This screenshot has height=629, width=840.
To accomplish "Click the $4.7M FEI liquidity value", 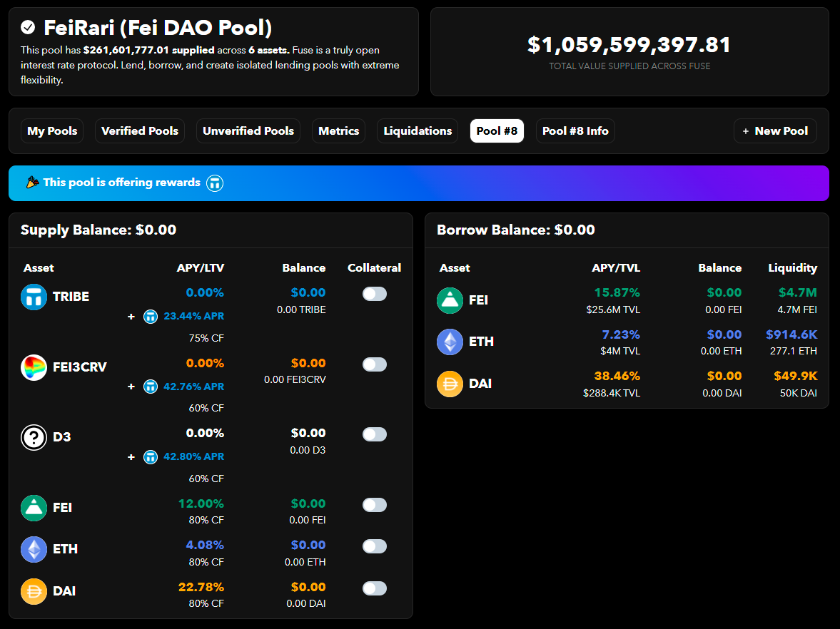I will tap(798, 293).
